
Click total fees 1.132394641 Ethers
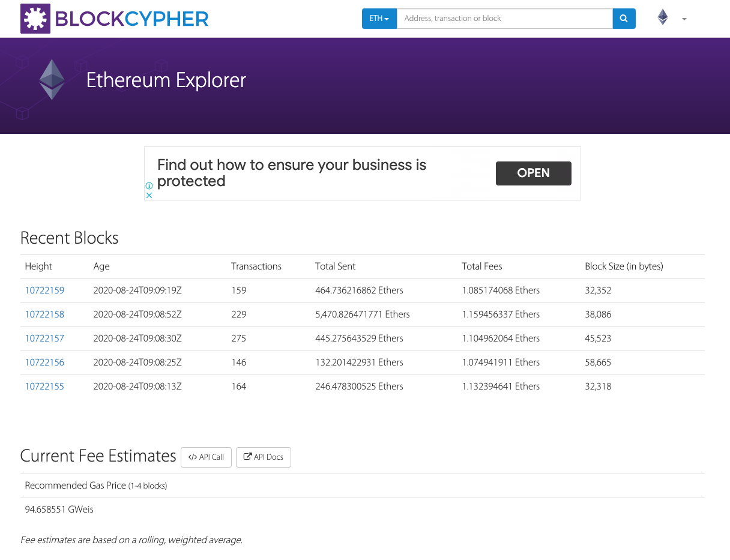point(501,387)
